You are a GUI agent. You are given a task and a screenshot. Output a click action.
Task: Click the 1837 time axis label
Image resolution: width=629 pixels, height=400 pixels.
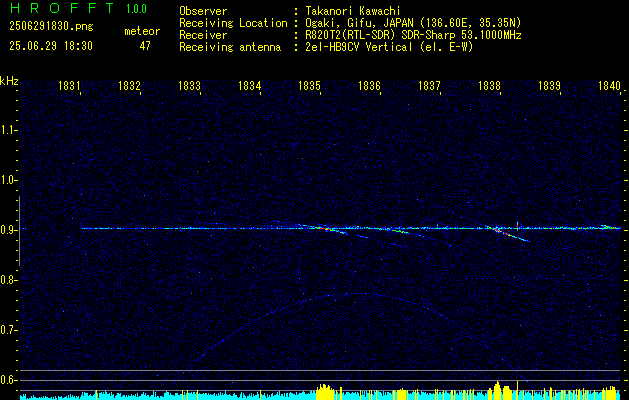coord(429,85)
